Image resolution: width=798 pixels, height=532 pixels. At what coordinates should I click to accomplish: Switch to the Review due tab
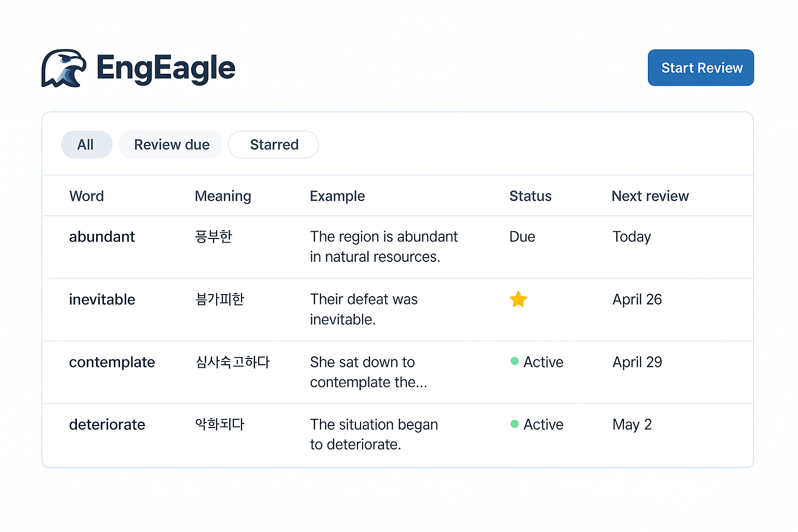tap(171, 144)
